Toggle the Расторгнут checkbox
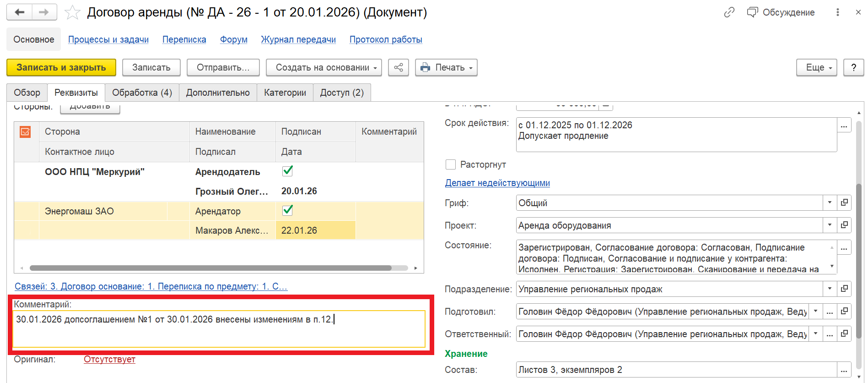Viewport: 868px width, 383px height. (451, 164)
